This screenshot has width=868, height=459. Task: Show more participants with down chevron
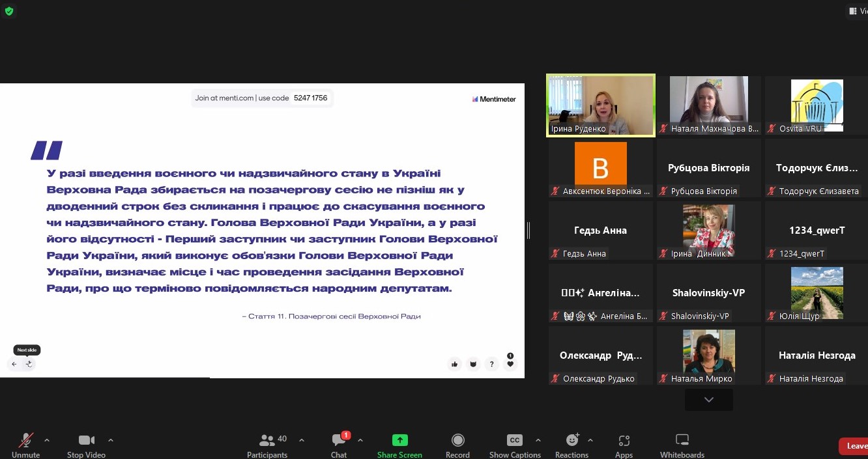[708, 400]
